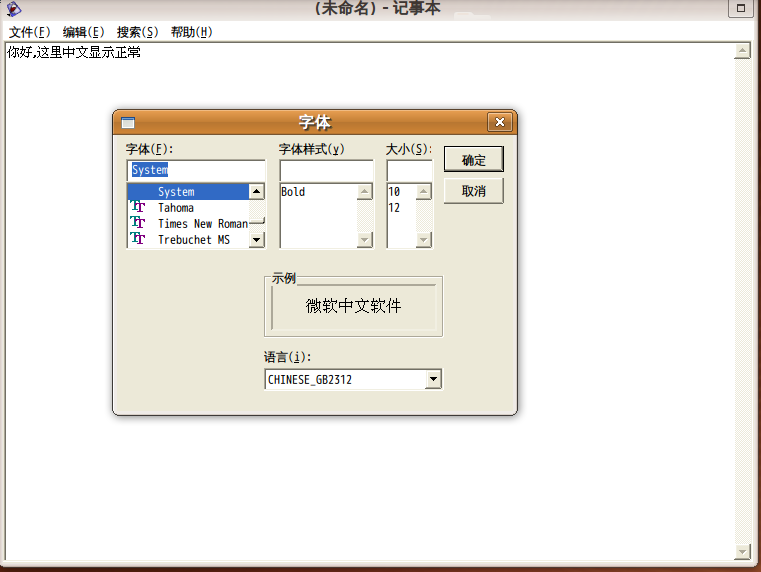
Task: Click the font list scroll up arrow
Action: pos(257,192)
